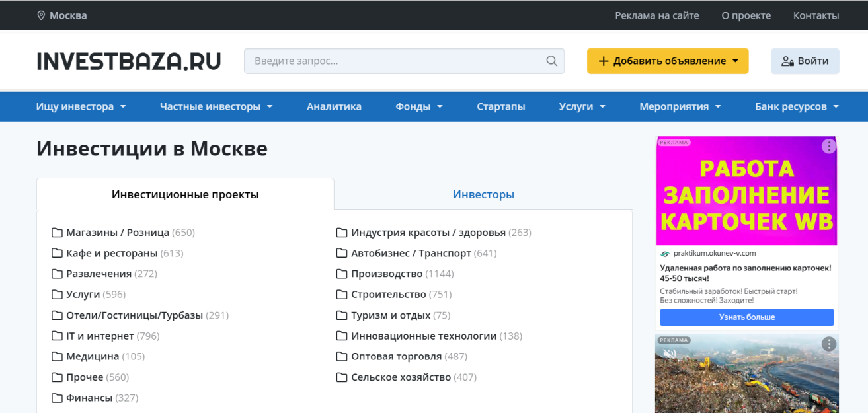Select Аналитика in the navigation menu
Viewport: 868px width, 413px height.
334,106
